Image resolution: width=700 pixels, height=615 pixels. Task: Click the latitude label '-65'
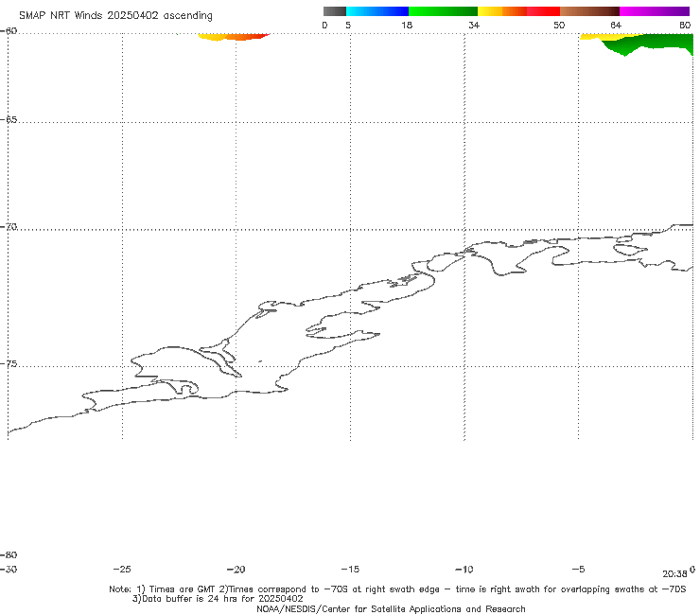(9, 120)
